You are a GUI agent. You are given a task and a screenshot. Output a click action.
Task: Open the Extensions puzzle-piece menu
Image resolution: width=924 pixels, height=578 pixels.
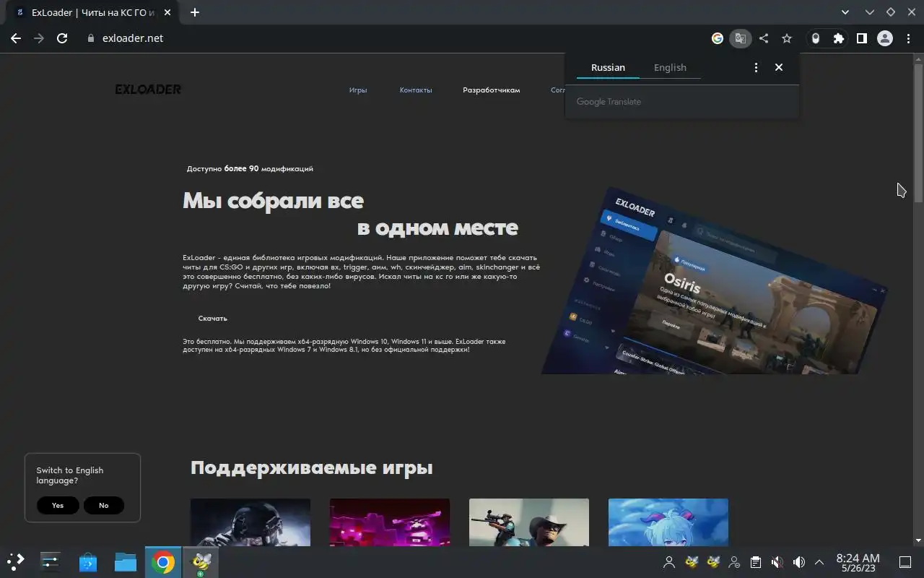(x=839, y=38)
